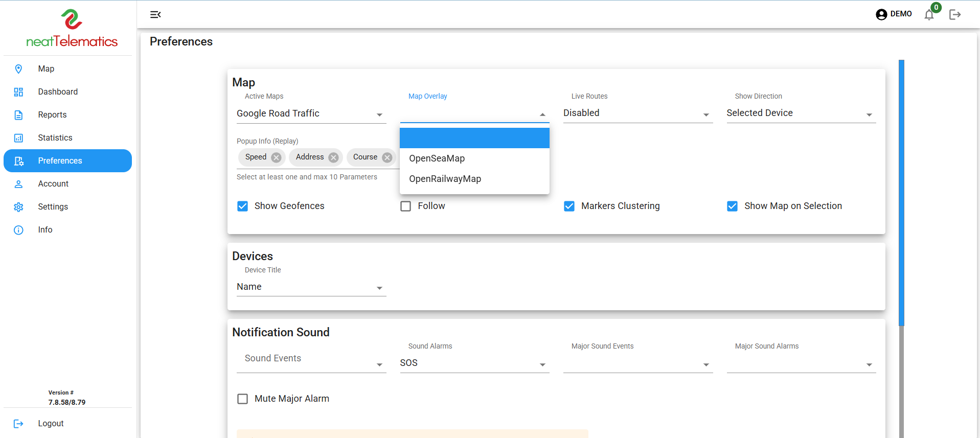This screenshot has height=438, width=980.
Task: Click Logout at the sidebar bottom
Action: (x=51, y=424)
